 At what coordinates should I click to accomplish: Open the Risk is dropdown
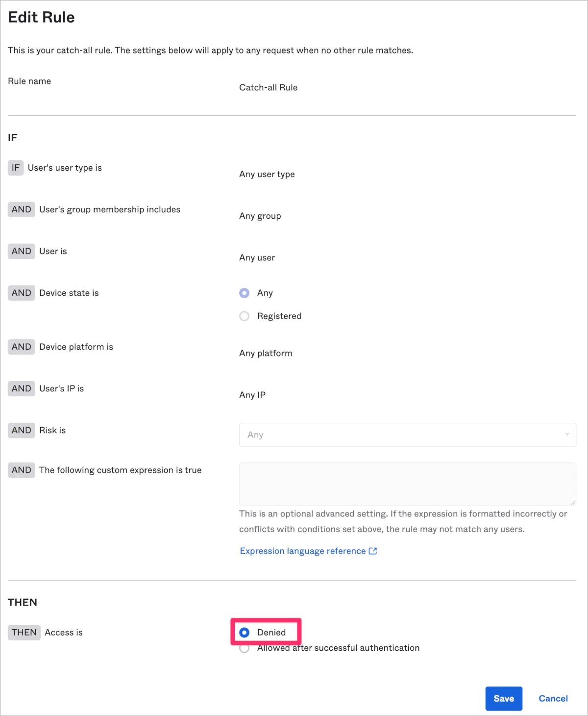tap(407, 435)
